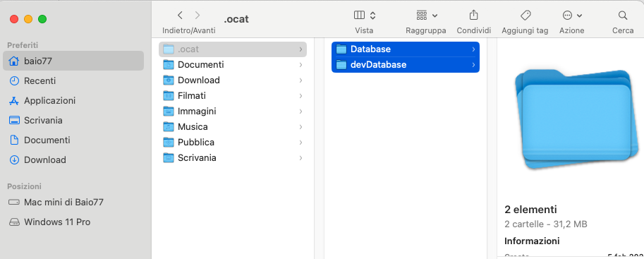Expand the Musica row chevron
The image size is (644, 259).
pos(300,127)
